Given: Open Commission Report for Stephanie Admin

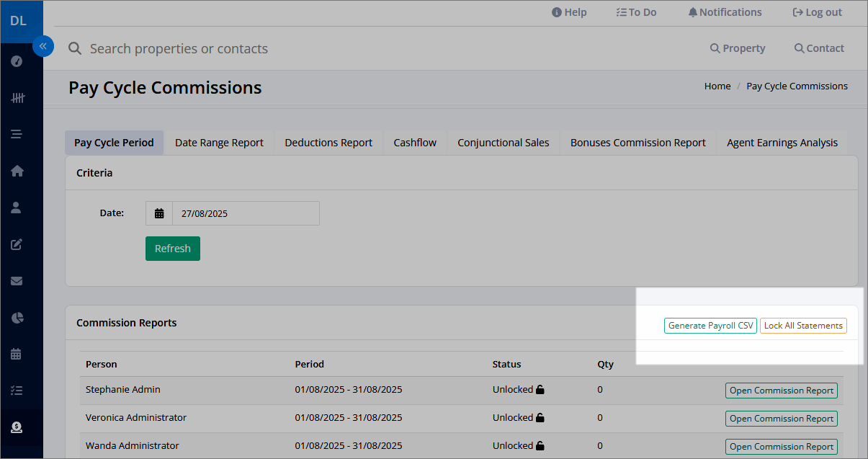Looking at the screenshot, I should [x=782, y=391].
